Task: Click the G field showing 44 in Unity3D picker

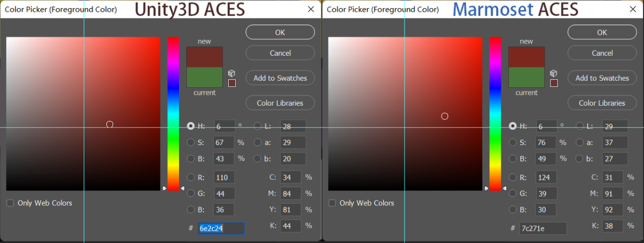Action: (224, 193)
